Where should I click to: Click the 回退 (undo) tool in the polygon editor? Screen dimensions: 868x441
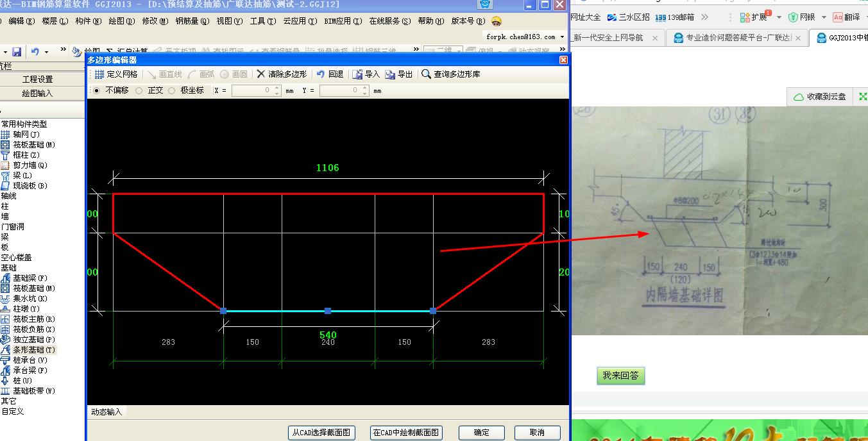[330, 74]
